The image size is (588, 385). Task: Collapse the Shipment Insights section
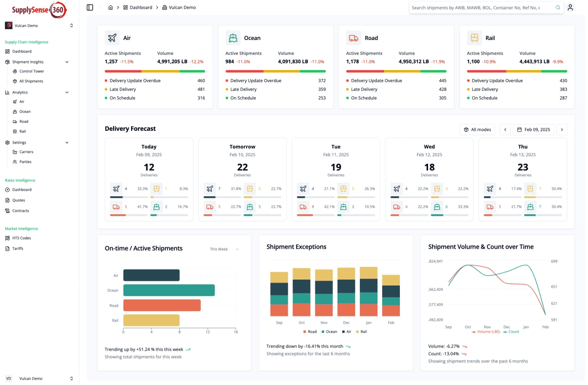pos(67,62)
